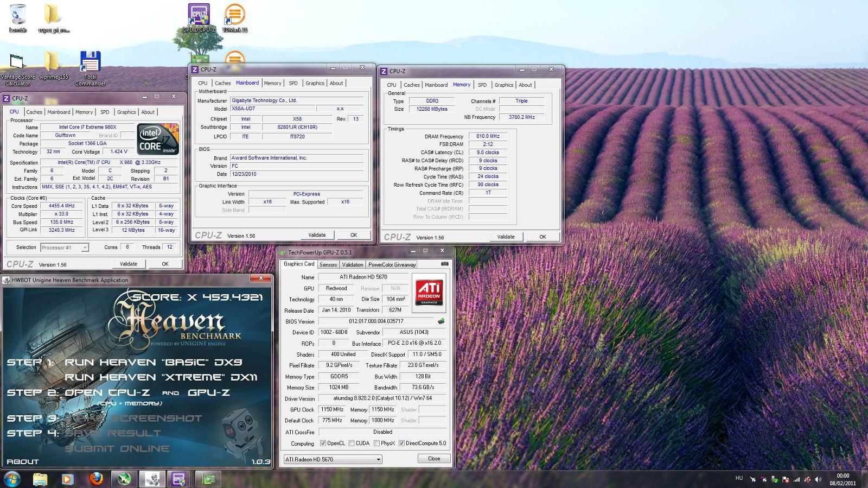The height and width of the screenshot is (488, 868).
Task: Click the BIOS Version field in GPU-Z
Action: (376, 321)
